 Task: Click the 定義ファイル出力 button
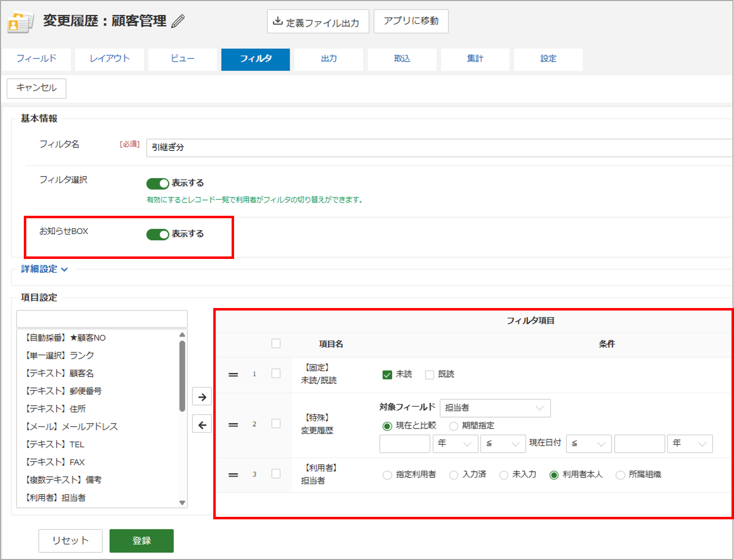(x=317, y=22)
